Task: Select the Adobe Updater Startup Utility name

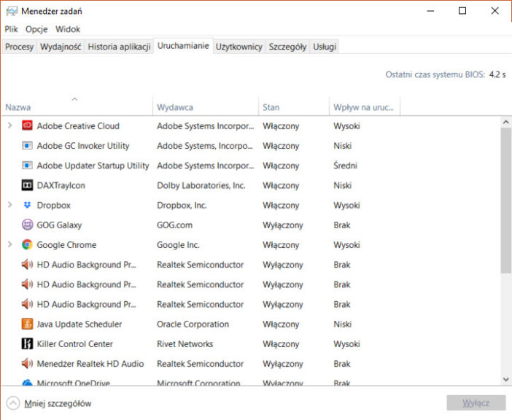Action: point(93,166)
